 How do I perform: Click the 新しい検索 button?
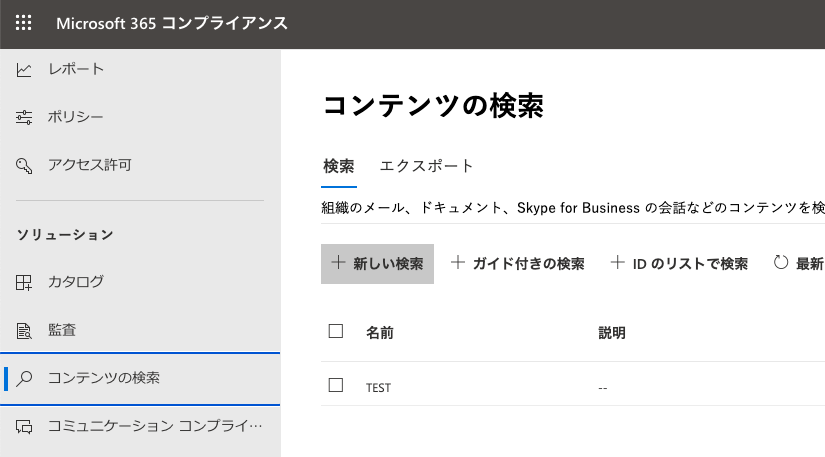tap(377, 264)
